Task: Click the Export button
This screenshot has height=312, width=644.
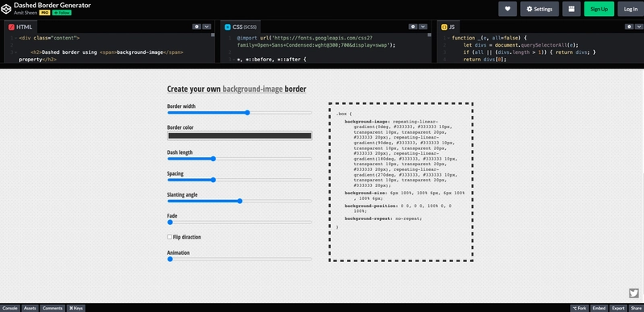Action: [x=618, y=308]
